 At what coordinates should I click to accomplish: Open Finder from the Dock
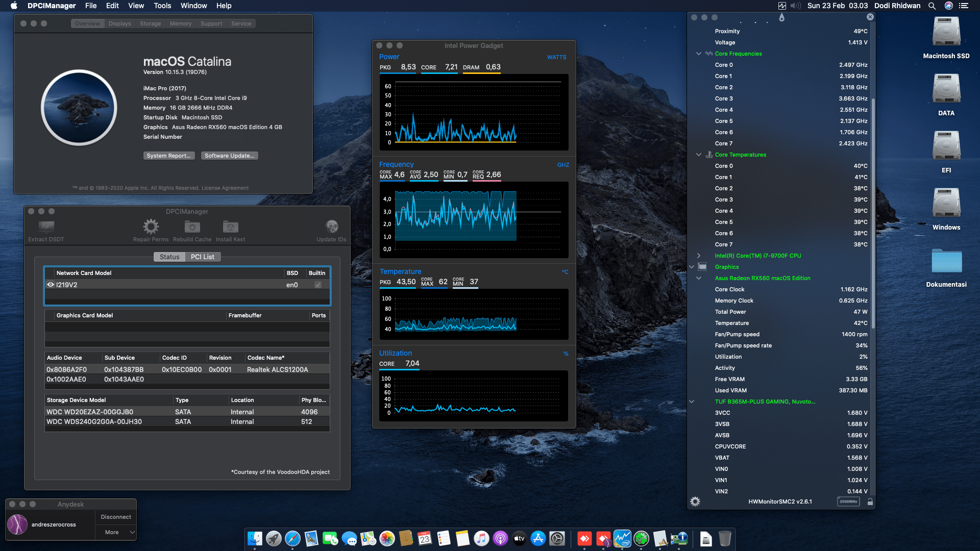(x=255, y=538)
